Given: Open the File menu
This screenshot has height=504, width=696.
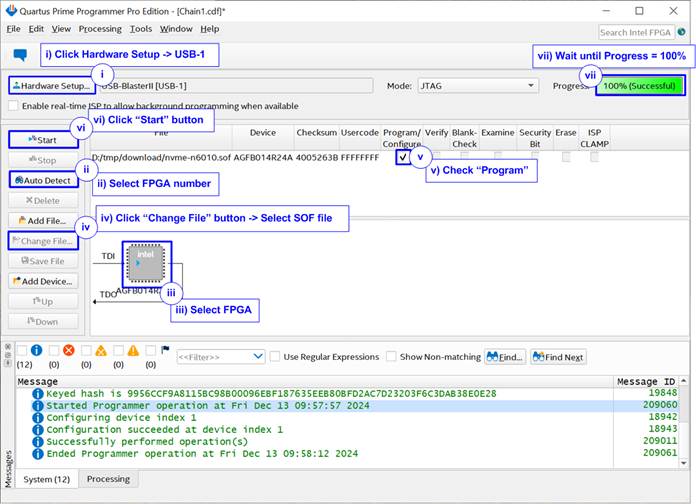Looking at the screenshot, I should tap(13, 29).
